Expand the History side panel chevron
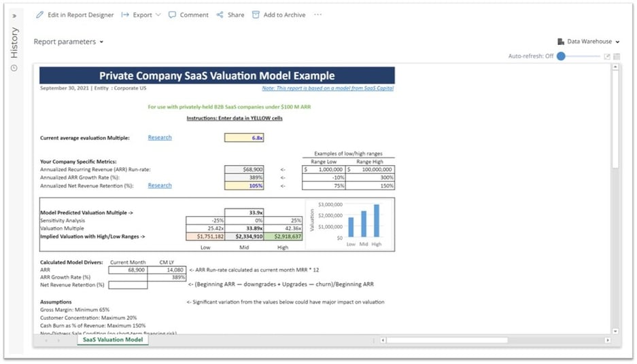 (x=14, y=16)
